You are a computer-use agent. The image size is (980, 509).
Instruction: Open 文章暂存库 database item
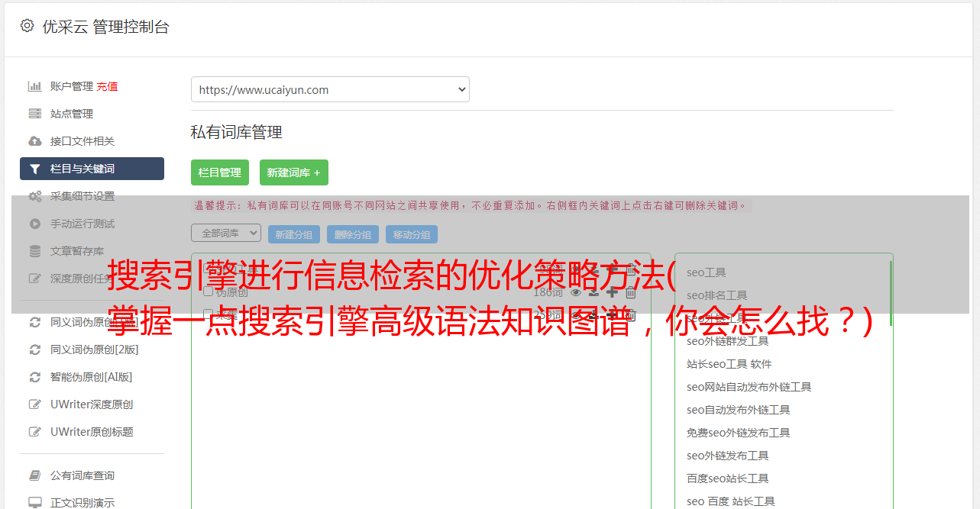pos(77,251)
